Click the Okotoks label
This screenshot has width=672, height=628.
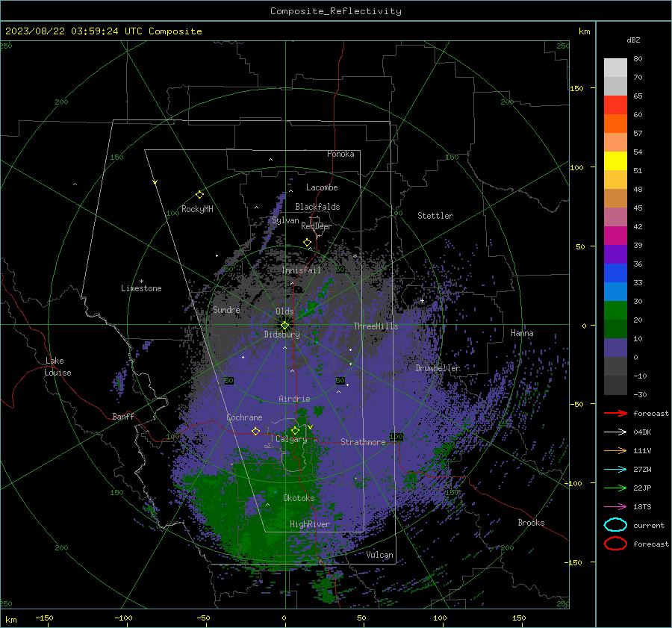coord(299,498)
